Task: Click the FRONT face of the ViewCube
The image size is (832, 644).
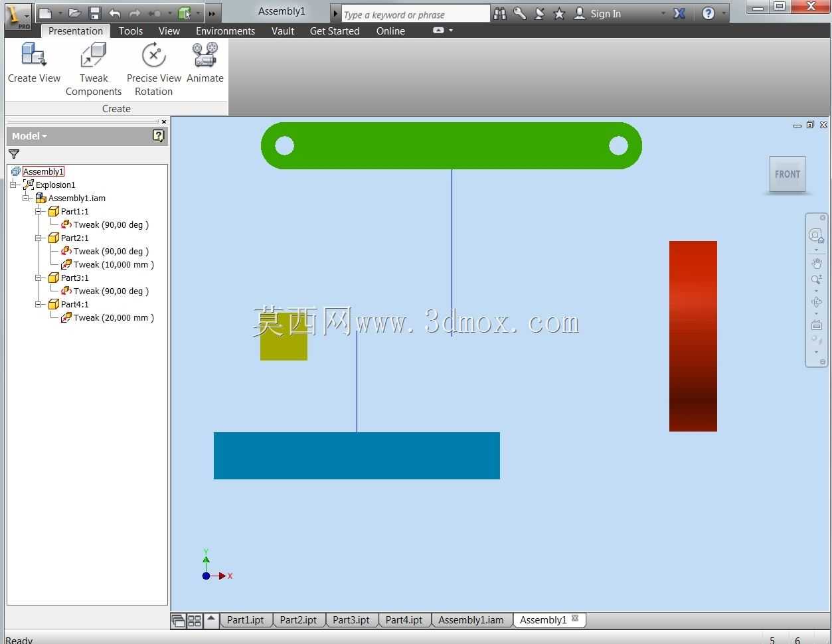Action: click(788, 174)
